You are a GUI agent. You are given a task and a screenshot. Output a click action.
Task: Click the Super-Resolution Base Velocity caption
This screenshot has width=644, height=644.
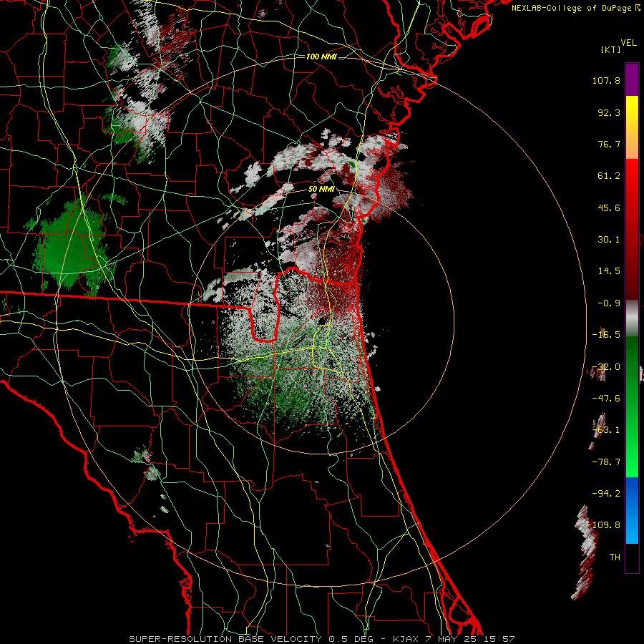pos(321,639)
